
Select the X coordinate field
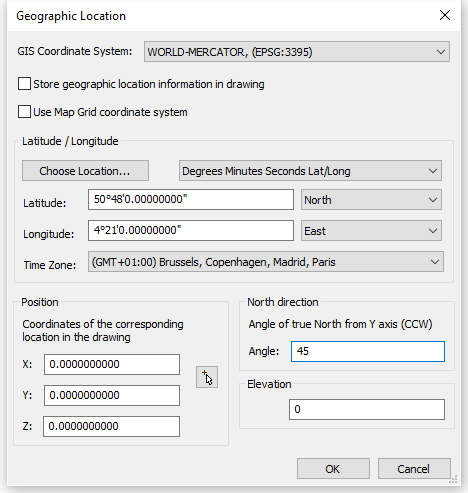point(112,364)
